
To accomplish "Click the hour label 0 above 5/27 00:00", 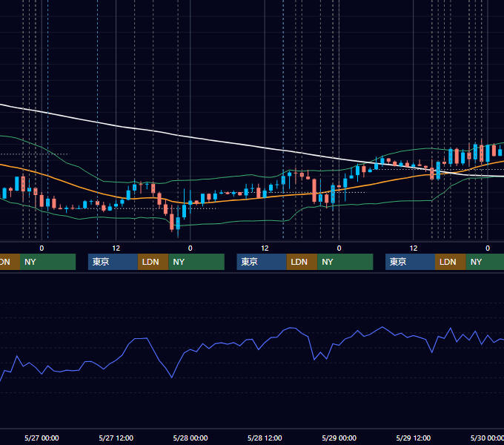I will 42,248.
